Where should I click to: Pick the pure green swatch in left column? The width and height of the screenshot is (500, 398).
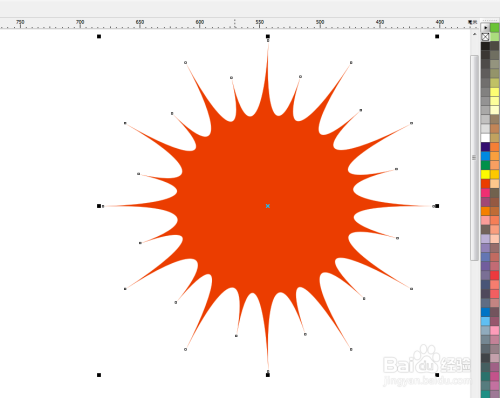coord(485,165)
